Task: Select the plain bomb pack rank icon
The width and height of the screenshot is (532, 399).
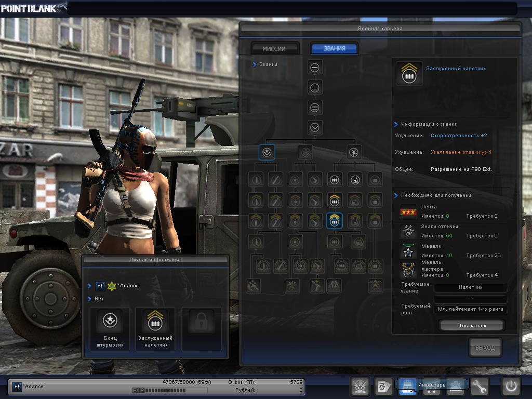Action: (375, 180)
